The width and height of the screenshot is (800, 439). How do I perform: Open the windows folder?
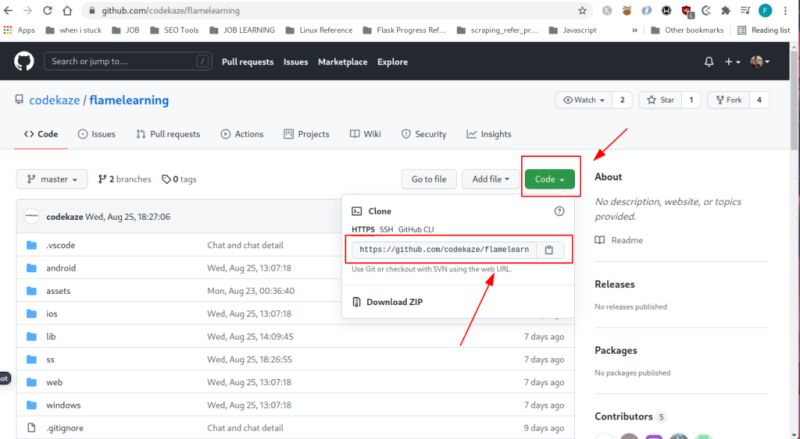tap(63, 405)
